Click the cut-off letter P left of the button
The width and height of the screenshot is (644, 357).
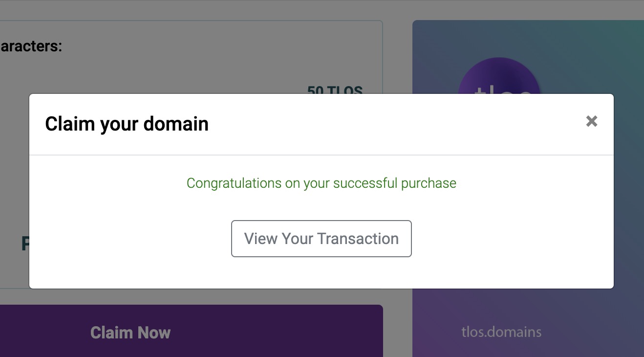pos(24,244)
